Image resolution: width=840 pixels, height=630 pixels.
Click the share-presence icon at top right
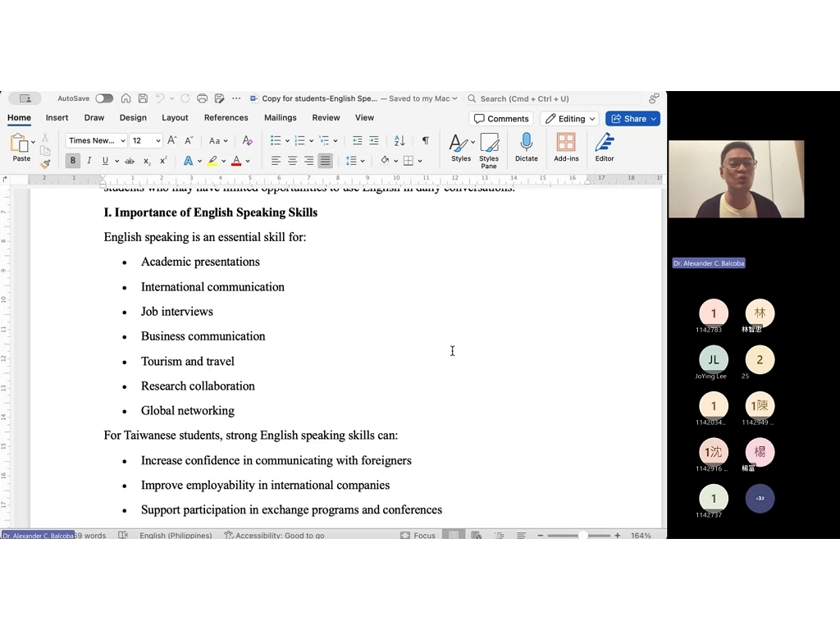click(654, 98)
